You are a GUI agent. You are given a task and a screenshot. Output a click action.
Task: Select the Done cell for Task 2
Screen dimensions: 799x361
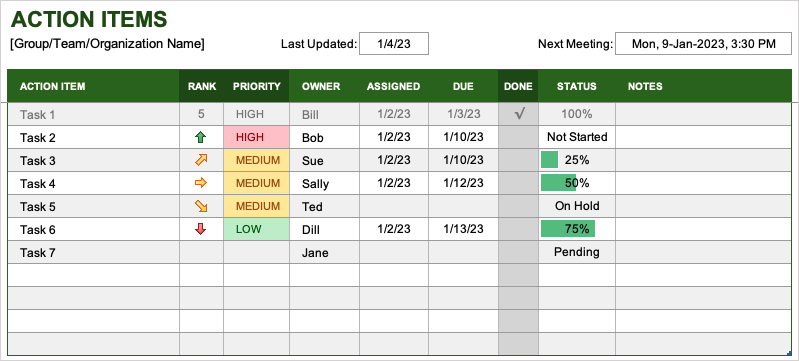(518, 137)
